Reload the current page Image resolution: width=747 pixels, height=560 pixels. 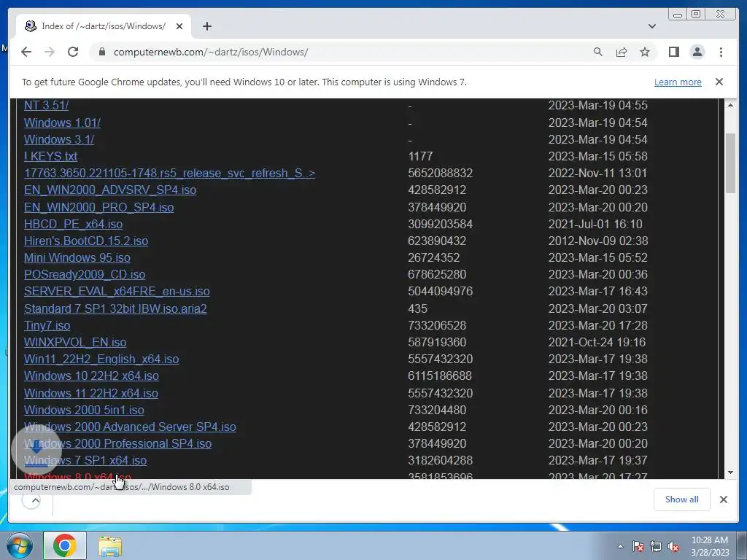pos(73,52)
